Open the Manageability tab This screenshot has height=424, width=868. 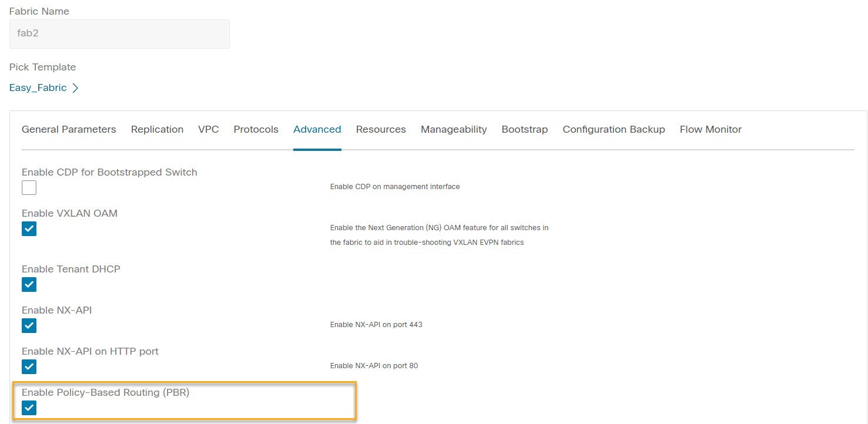tap(454, 129)
